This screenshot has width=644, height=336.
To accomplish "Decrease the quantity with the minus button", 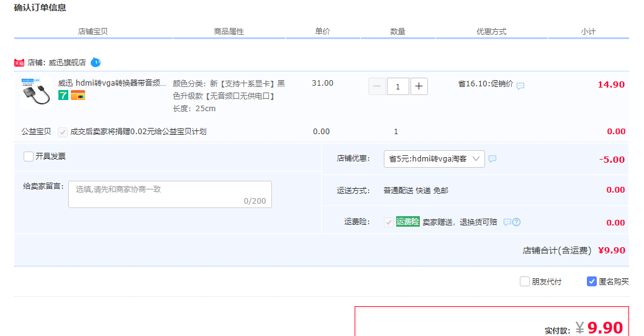I will click(x=376, y=86).
